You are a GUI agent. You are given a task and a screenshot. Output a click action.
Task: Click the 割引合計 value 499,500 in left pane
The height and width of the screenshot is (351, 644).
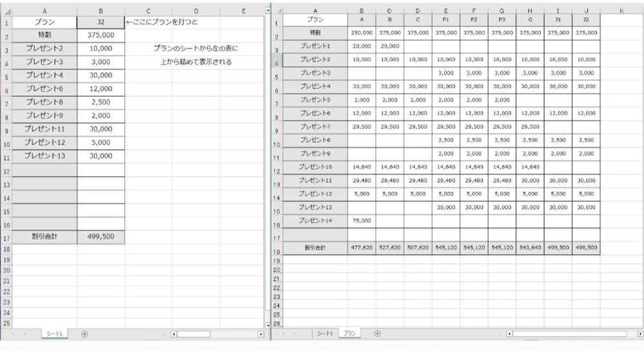coord(101,237)
